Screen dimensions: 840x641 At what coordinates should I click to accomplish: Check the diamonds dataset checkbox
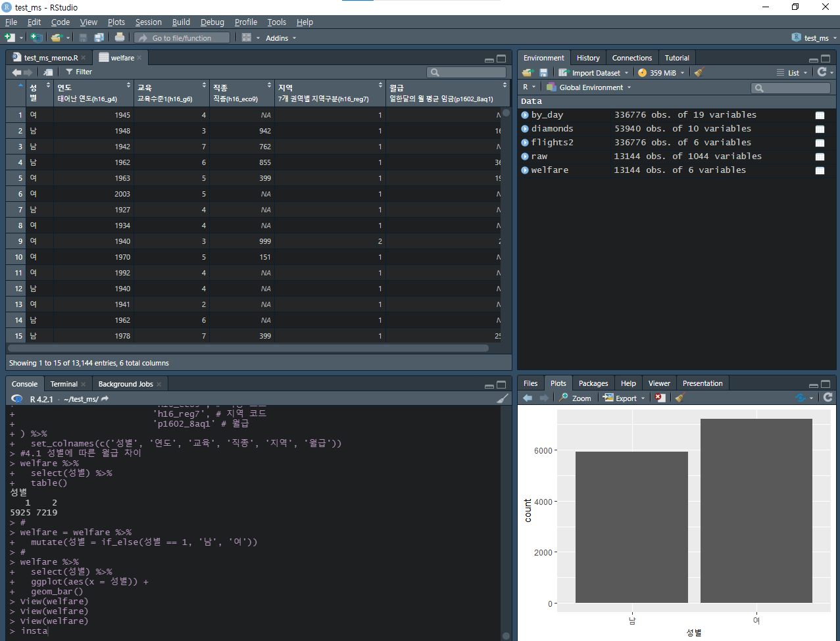(x=820, y=129)
